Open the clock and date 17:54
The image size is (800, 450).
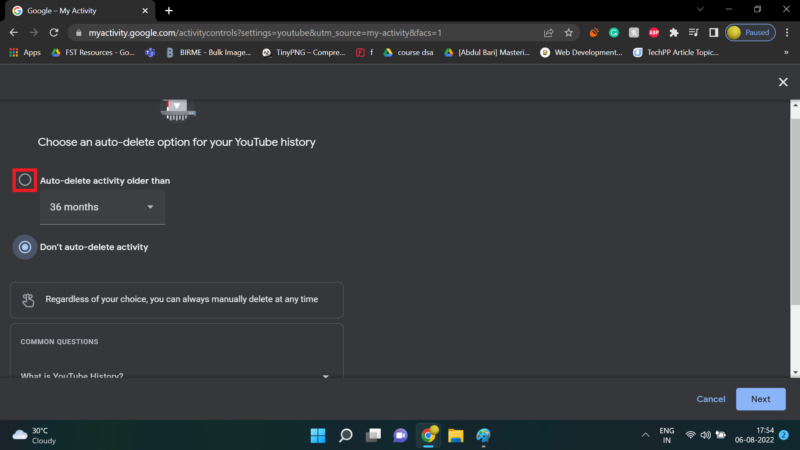pos(754,435)
